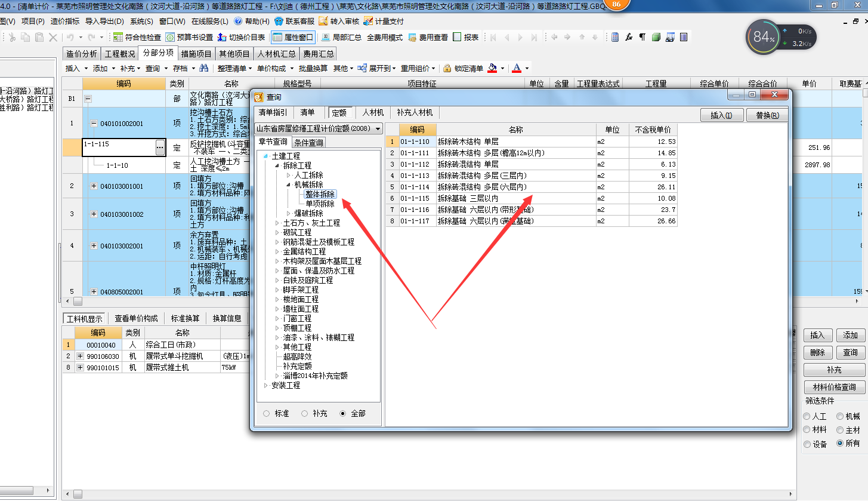Open the 导入导出(D) menu

click(104, 21)
